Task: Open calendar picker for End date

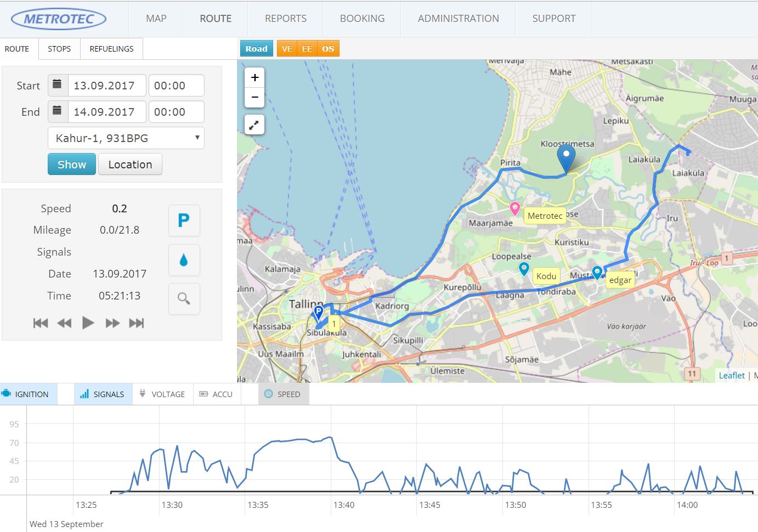Action: pyautogui.click(x=58, y=112)
